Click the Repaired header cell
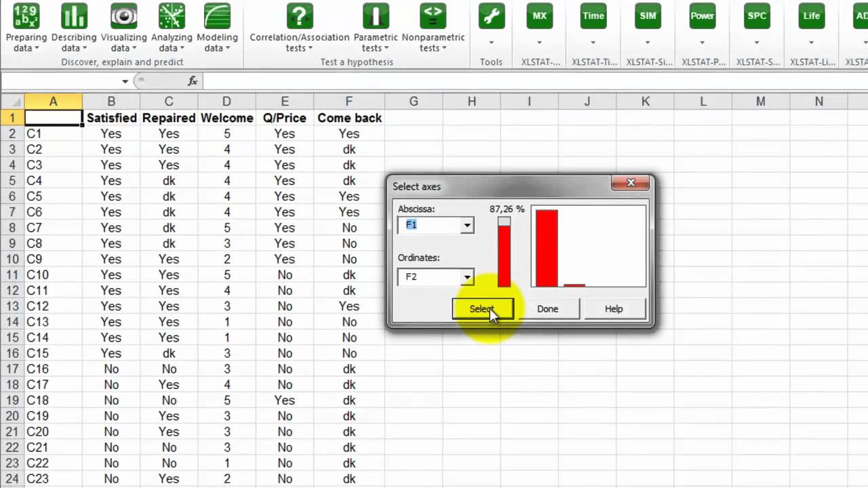The height and width of the screenshot is (488, 868). coord(169,118)
